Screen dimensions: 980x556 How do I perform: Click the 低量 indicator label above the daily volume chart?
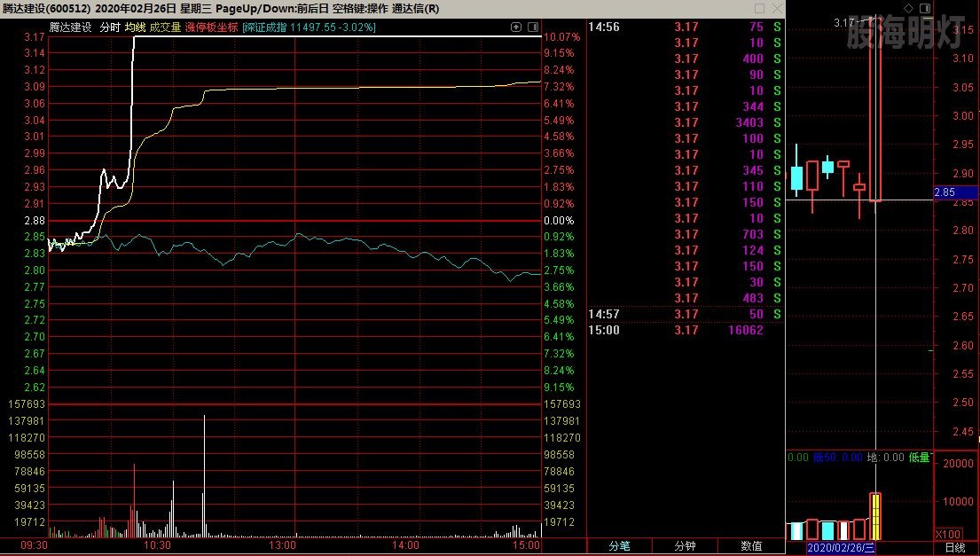pos(920,458)
